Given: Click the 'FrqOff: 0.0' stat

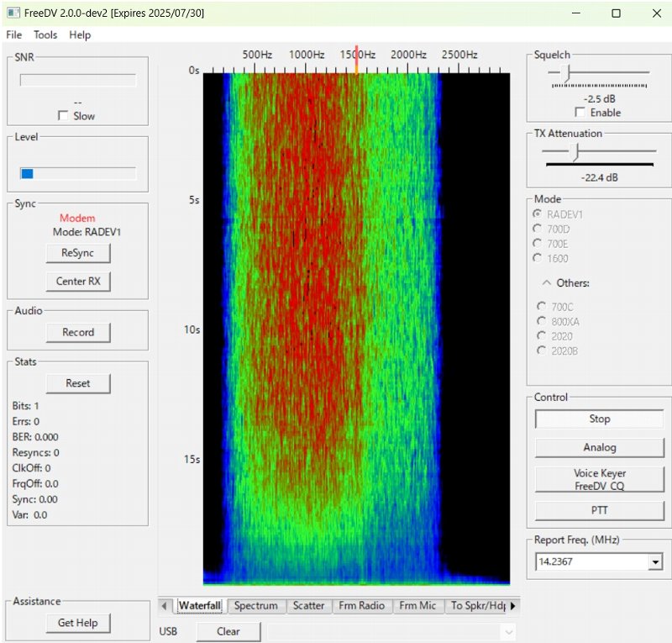Looking at the screenshot, I should pos(35,484).
